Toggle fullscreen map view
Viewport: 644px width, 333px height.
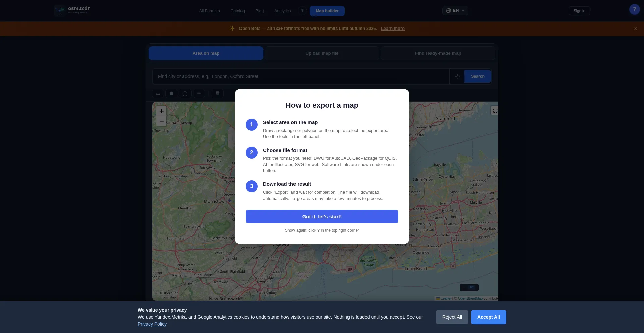(495, 111)
